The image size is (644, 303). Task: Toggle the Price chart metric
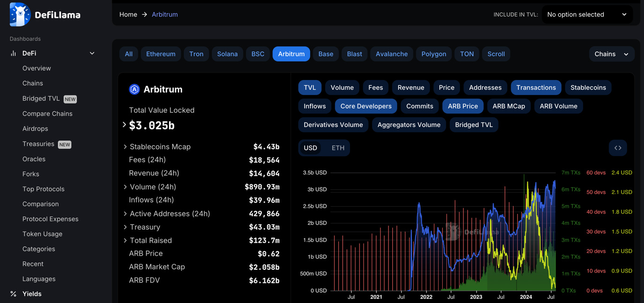(446, 87)
